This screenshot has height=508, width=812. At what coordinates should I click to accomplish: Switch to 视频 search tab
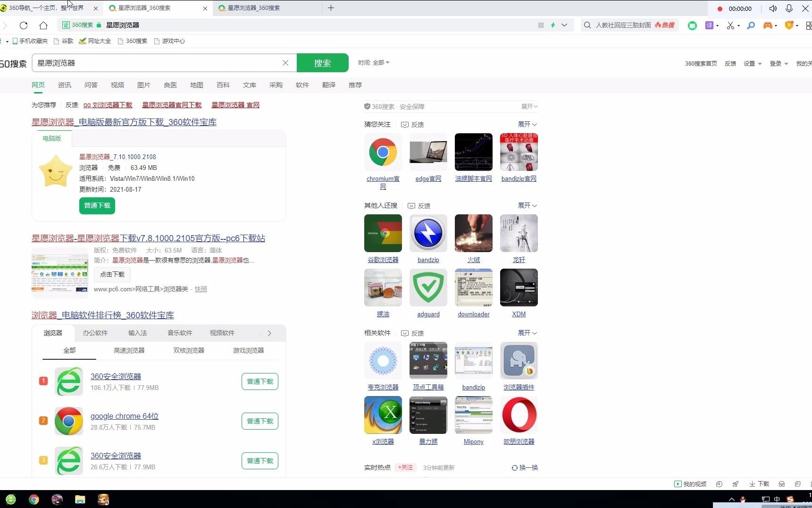pyautogui.click(x=117, y=85)
